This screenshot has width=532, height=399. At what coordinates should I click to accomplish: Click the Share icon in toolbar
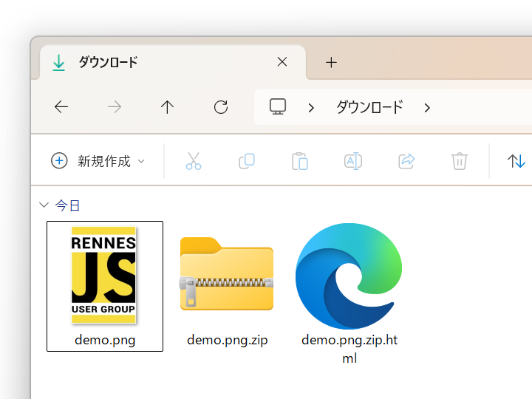(x=406, y=161)
